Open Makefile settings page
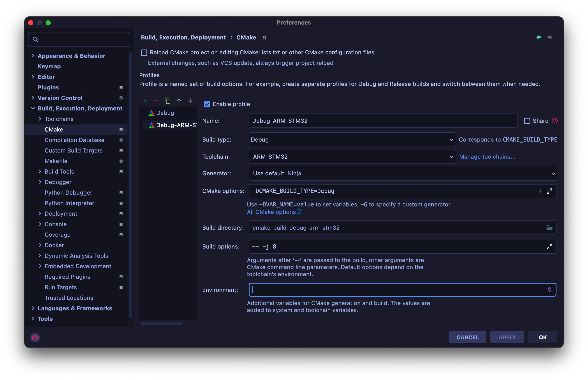The image size is (588, 380). click(56, 161)
